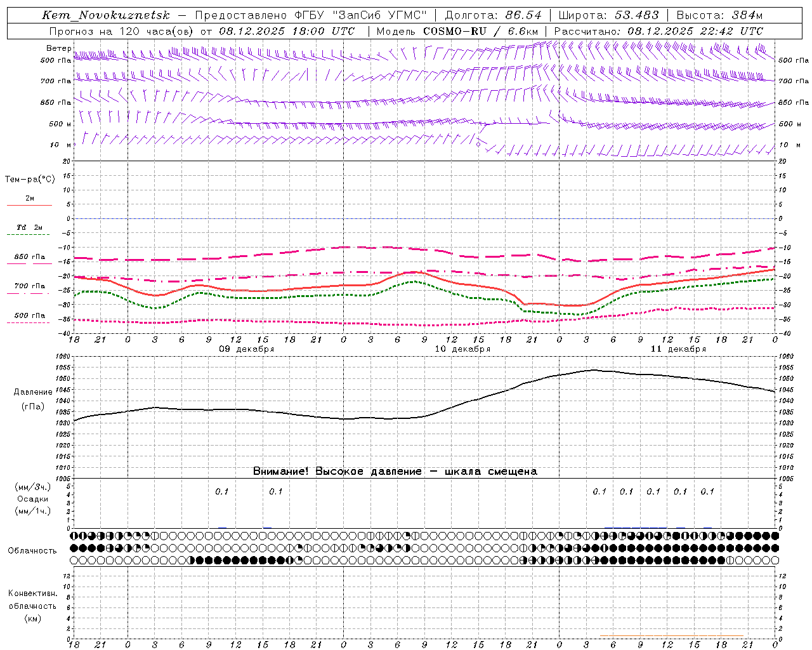Select the longitude value "Долгота: 86.54"

point(493,15)
